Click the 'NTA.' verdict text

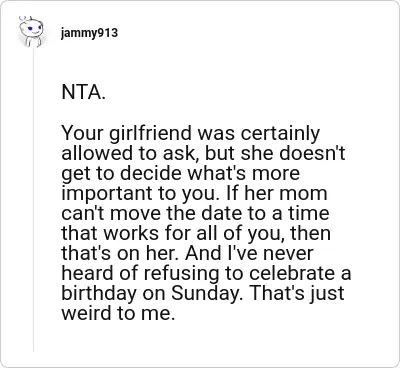pyautogui.click(x=84, y=92)
